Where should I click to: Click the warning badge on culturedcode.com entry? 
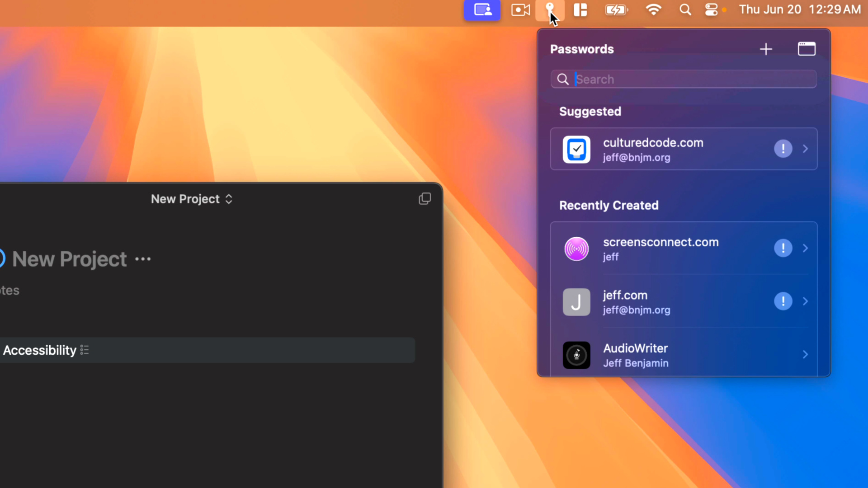(783, 149)
